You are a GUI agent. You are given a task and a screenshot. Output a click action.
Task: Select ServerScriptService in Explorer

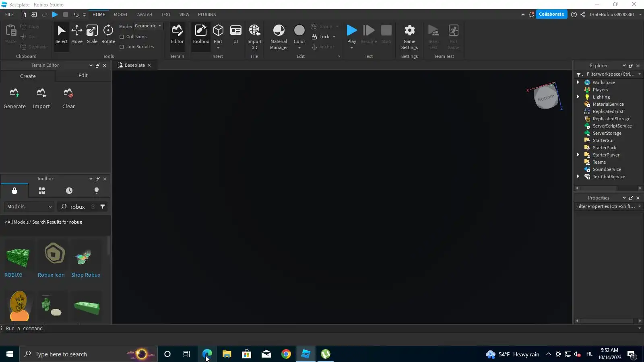tap(612, 126)
